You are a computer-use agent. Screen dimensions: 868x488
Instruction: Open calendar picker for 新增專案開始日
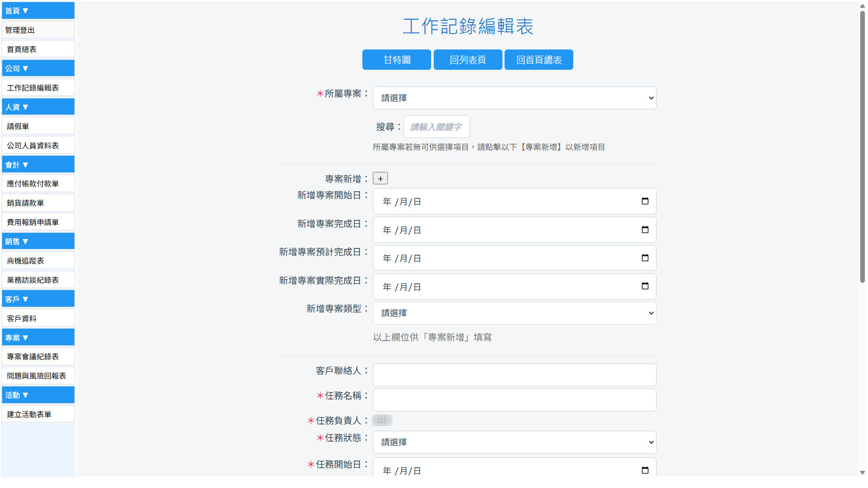click(x=645, y=202)
